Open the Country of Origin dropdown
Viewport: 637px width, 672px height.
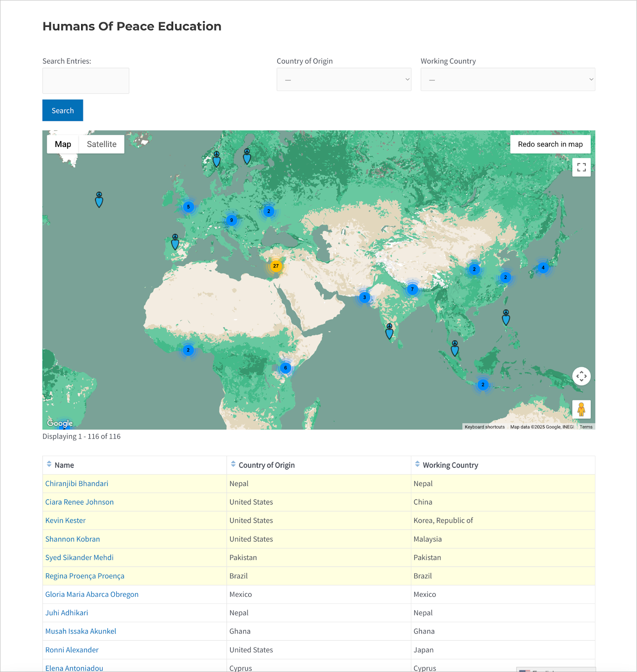click(344, 79)
